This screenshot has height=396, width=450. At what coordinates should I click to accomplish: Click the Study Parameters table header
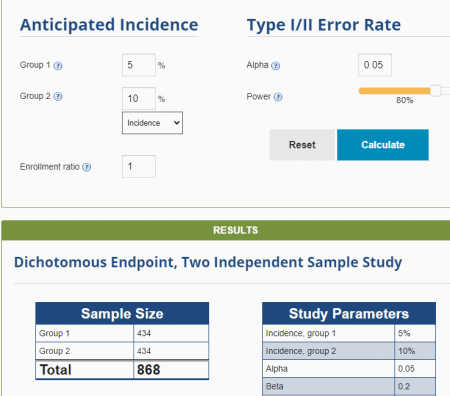(349, 313)
